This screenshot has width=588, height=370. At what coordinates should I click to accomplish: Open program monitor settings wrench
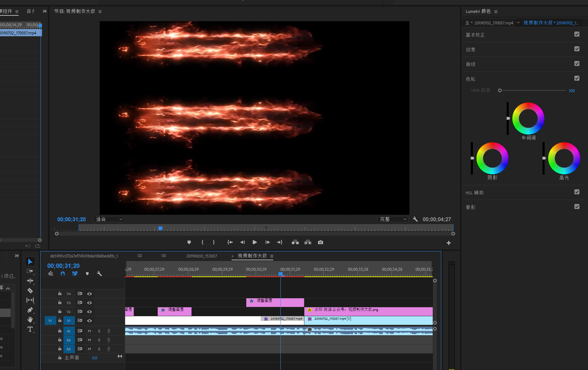[415, 219]
